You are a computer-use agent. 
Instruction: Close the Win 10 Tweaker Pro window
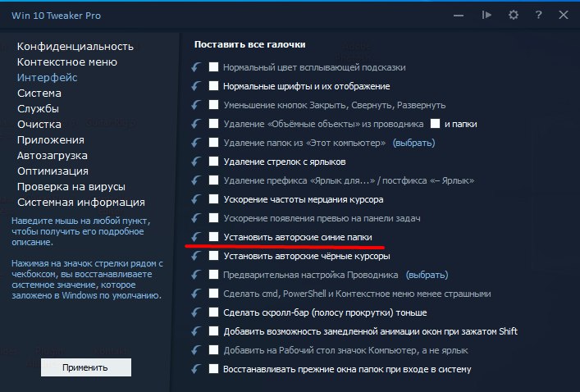pyautogui.click(x=564, y=15)
